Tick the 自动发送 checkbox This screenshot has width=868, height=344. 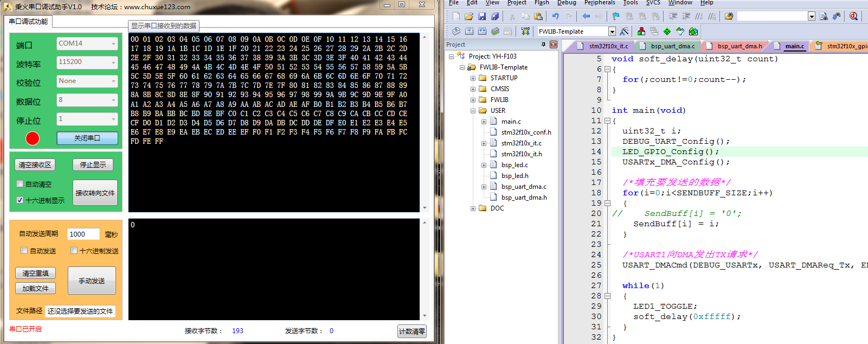24,251
